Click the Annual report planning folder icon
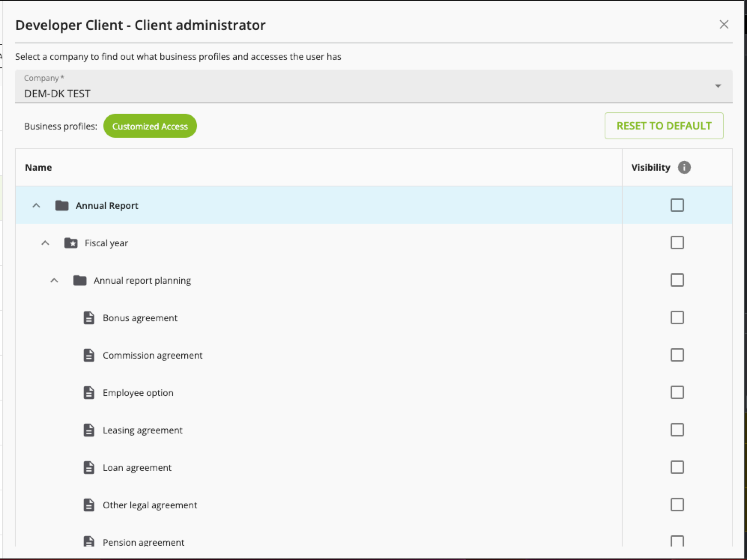Image resolution: width=747 pixels, height=560 pixels. click(x=80, y=280)
